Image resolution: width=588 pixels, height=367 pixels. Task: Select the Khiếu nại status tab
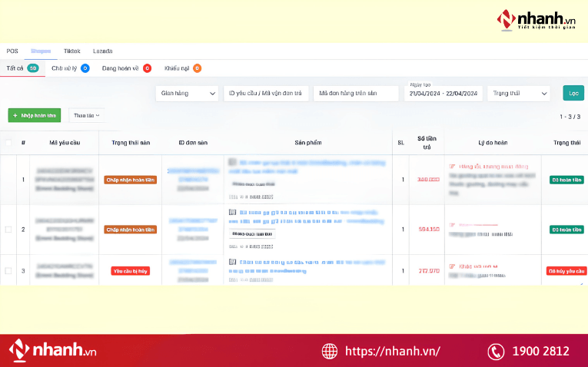tap(183, 68)
